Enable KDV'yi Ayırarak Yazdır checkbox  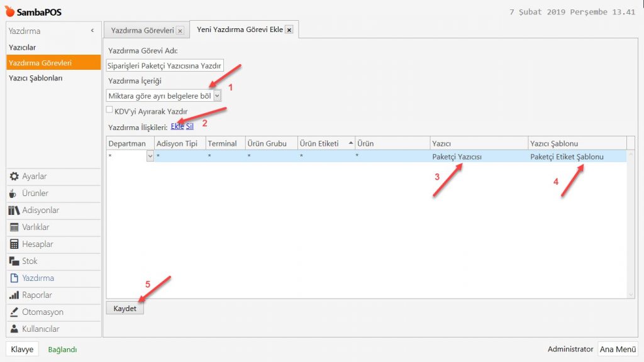[x=110, y=111]
